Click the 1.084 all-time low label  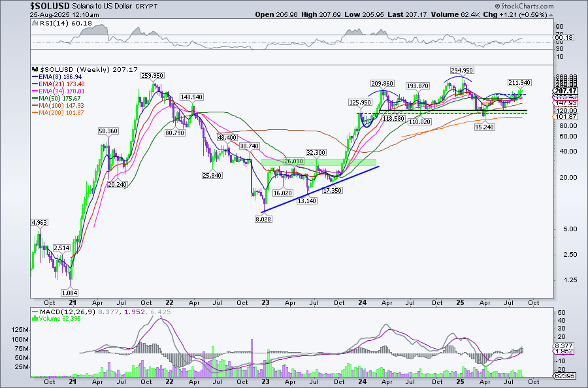[70, 293]
